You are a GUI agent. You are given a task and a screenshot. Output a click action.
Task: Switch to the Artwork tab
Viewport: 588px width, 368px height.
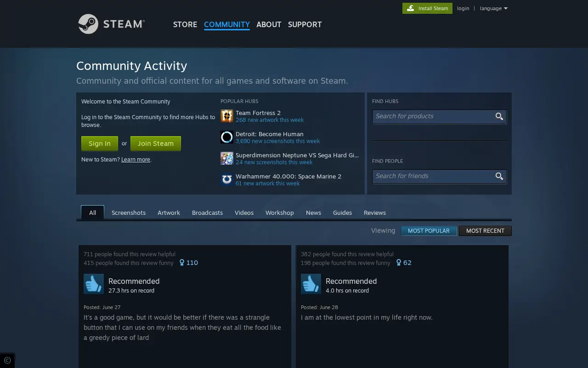tap(169, 213)
